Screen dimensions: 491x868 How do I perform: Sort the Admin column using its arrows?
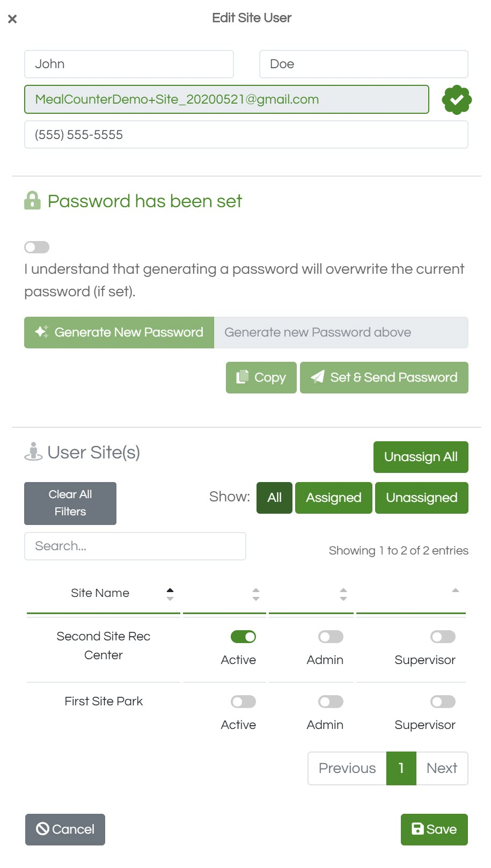click(x=343, y=594)
